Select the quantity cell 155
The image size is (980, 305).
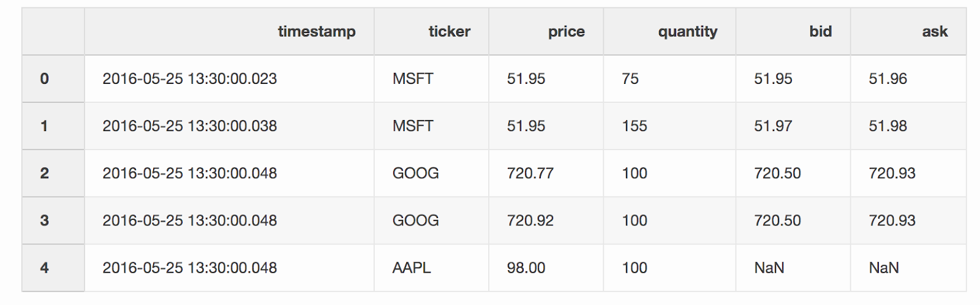click(635, 126)
